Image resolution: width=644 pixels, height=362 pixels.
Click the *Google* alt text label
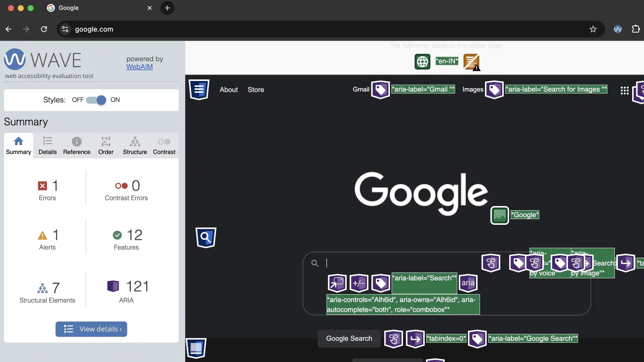pos(525,215)
